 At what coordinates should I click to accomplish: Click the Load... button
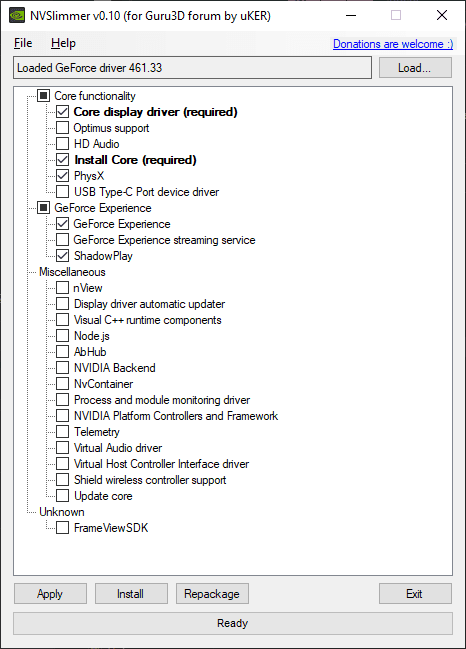point(415,68)
